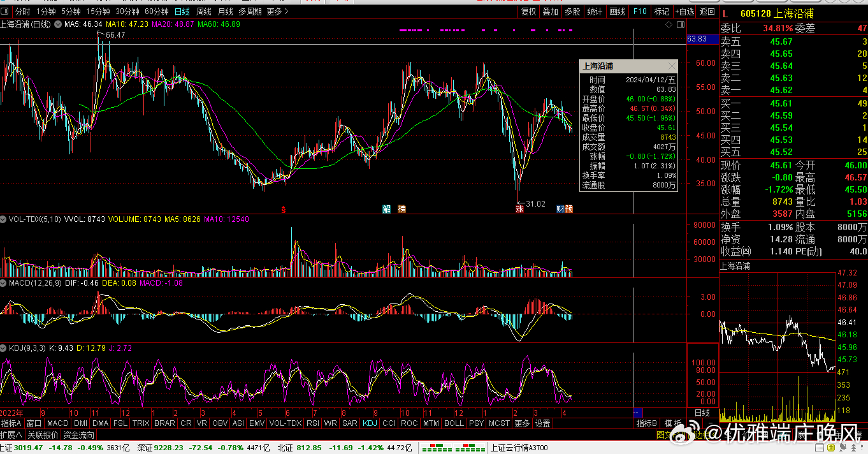Select the BRAR indicator tab
This screenshot has height=454, width=868.
[164, 423]
